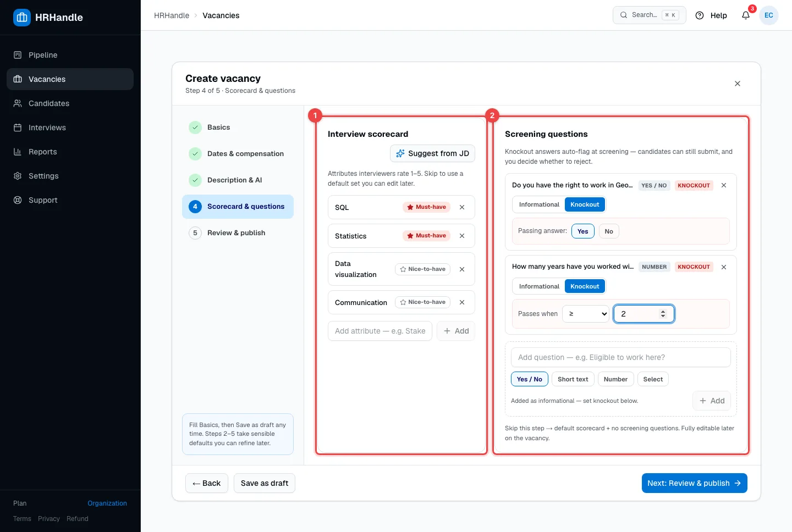This screenshot has width=792, height=532.
Task: Click the Add question text field
Action: [x=621, y=357]
